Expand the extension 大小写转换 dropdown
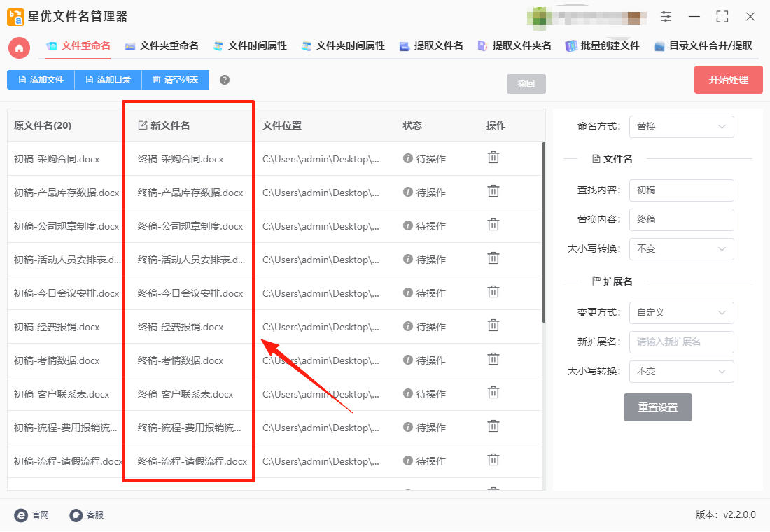 (x=682, y=372)
